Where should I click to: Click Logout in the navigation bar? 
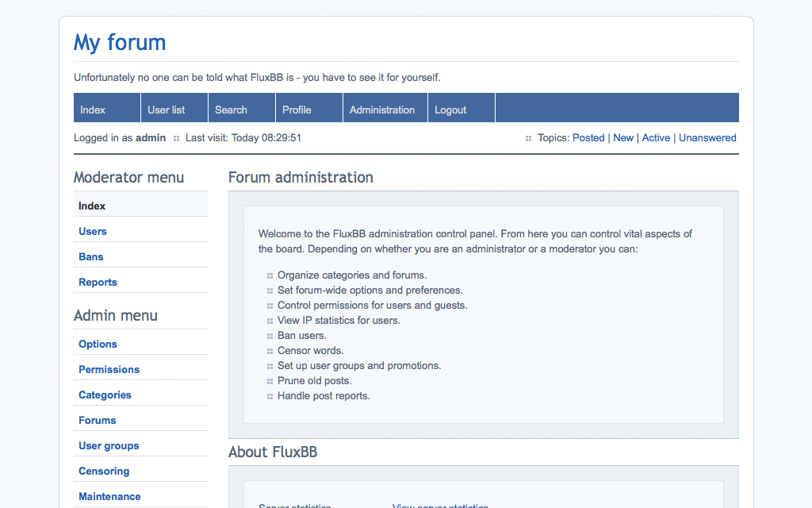coord(450,110)
